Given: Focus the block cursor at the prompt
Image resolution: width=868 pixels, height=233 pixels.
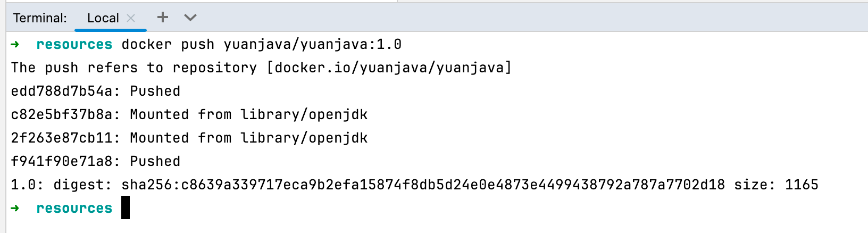Looking at the screenshot, I should pyautogui.click(x=126, y=208).
